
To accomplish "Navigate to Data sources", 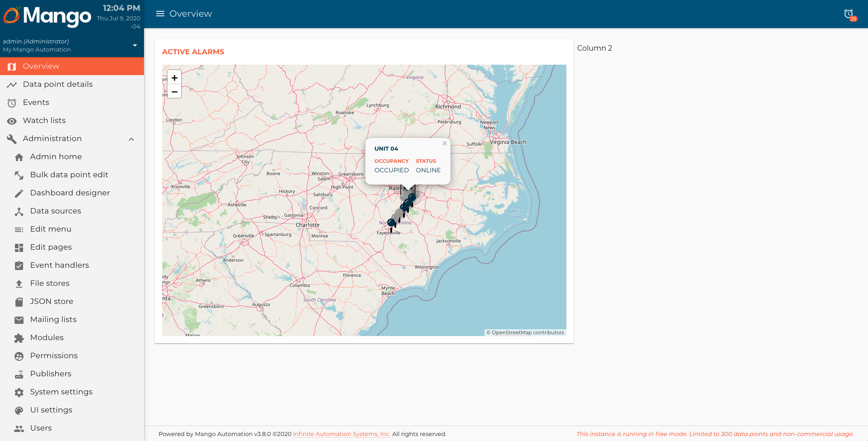I will pyautogui.click(x=72, y=211).
